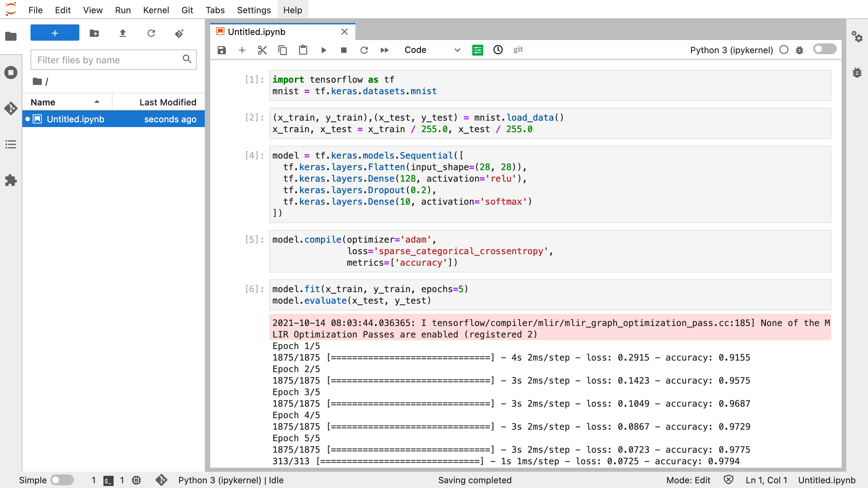Screen dimensions: 868x488
Task: Click the kernel count chip icon
Action: click(136, 480)
